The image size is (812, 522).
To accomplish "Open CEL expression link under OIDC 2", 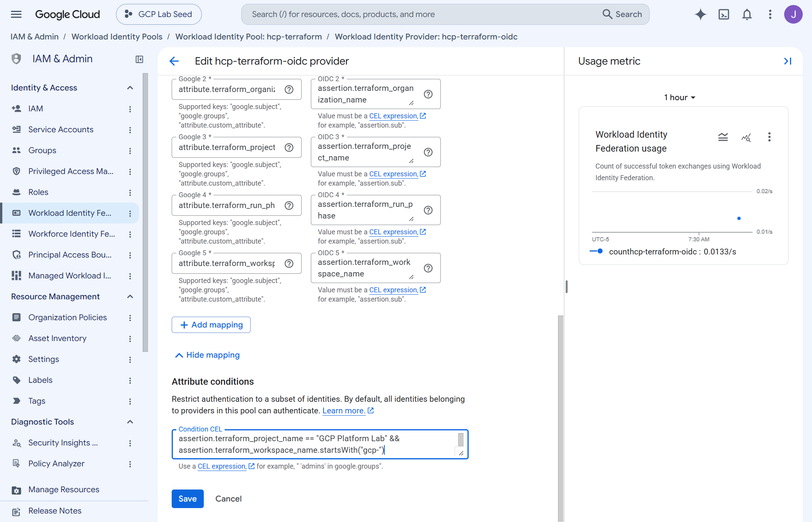I will pos(397,116).
